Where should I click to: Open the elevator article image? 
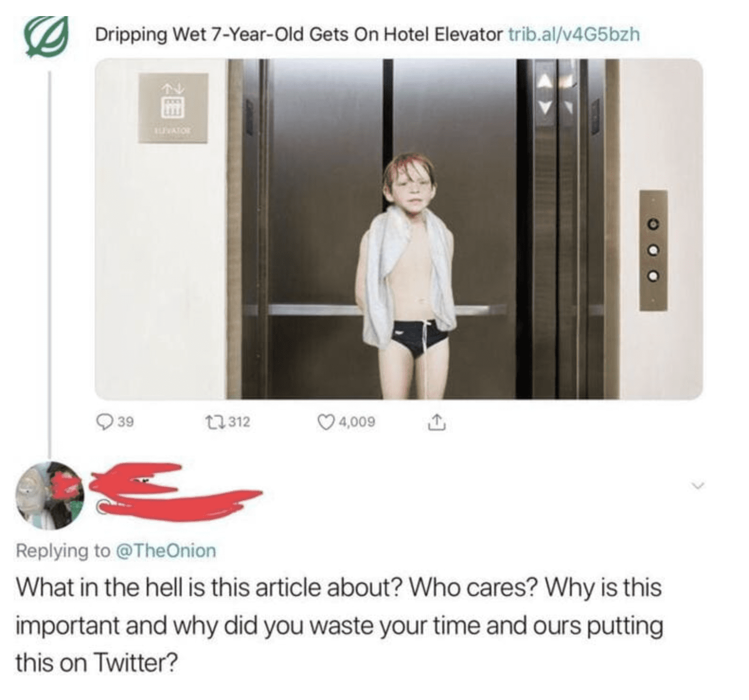point(399,229)
